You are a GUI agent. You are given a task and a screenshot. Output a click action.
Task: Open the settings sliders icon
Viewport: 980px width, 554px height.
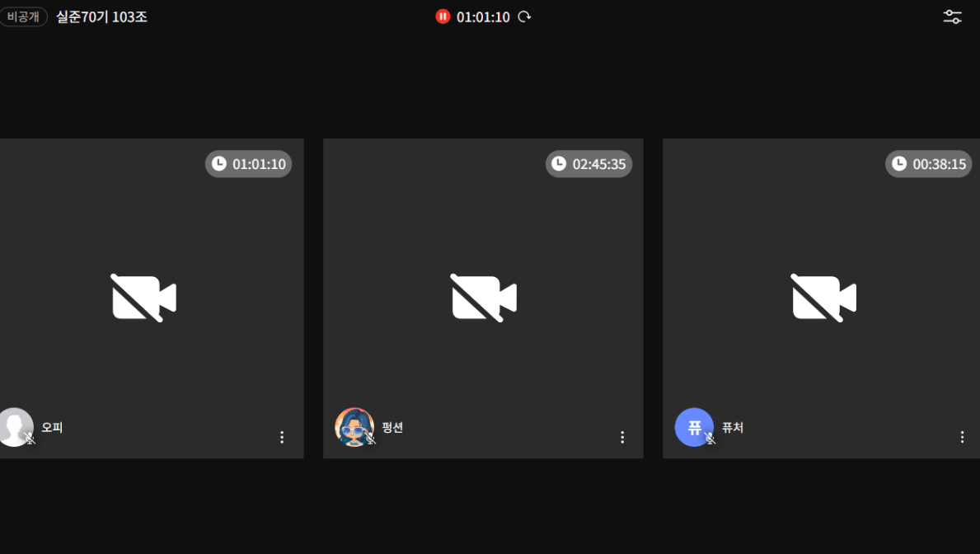coord(952,16)
